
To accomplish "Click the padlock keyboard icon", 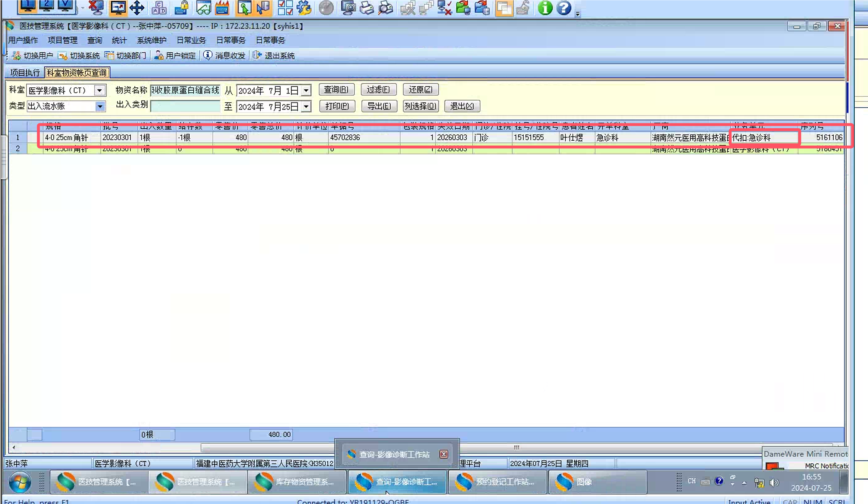I will coord(181,7).
